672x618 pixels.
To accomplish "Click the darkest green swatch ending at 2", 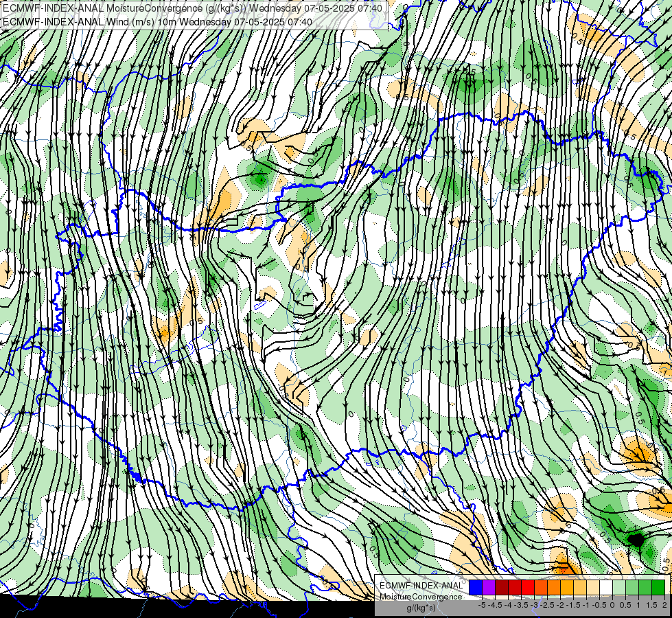I will 658,587.
